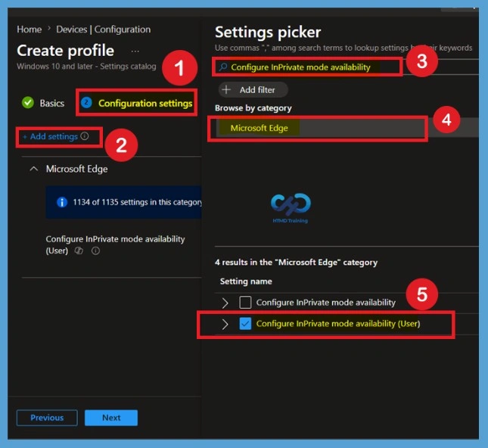Click Windows 10 and later - Settings catalog subtitle

(x=86, y=67)
